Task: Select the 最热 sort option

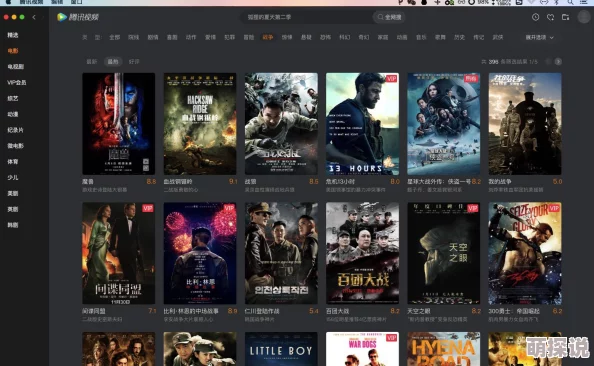Action: pyautogui.click(x=113, y=61)
